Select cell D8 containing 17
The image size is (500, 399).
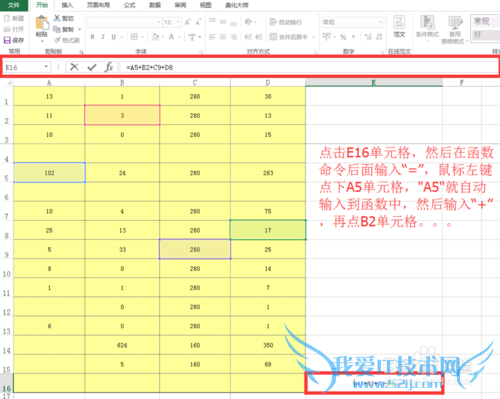(268, 230)
